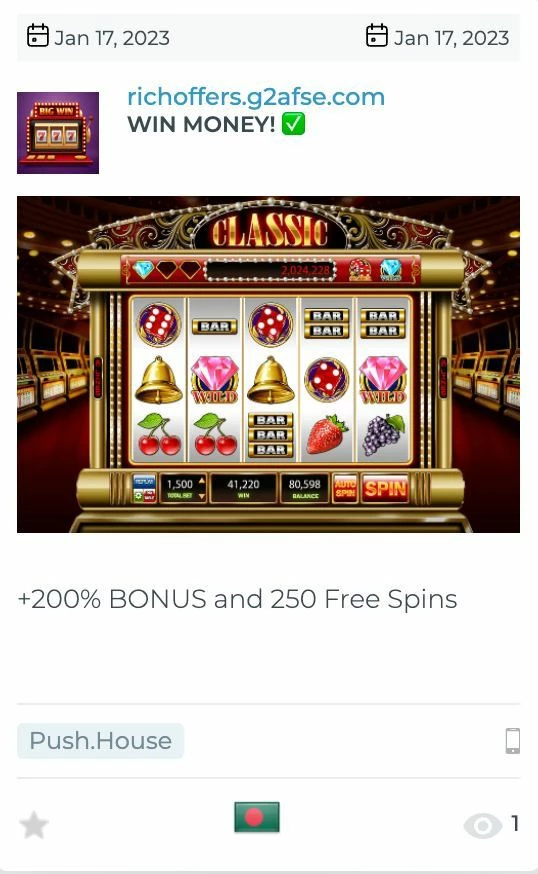Open the Classic slot machine creative image

pos(268,364)
